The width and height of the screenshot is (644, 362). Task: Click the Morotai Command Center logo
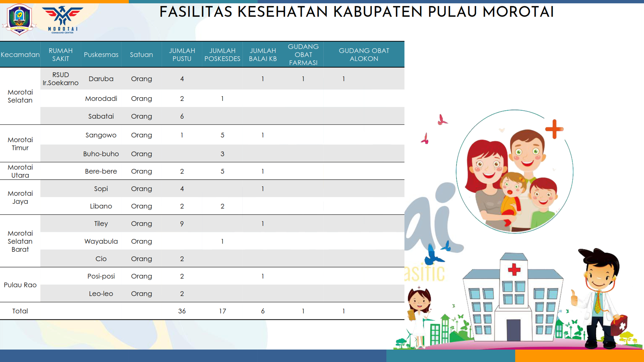63,19
